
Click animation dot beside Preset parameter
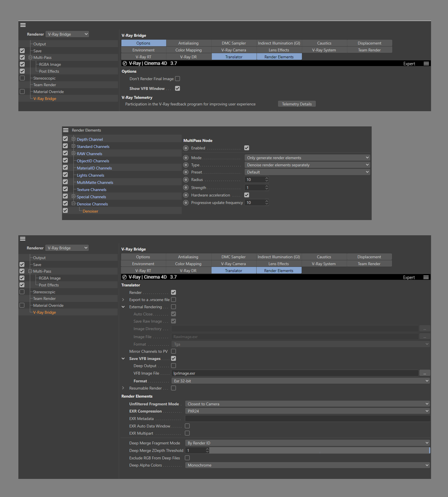[x=186, y=172]
